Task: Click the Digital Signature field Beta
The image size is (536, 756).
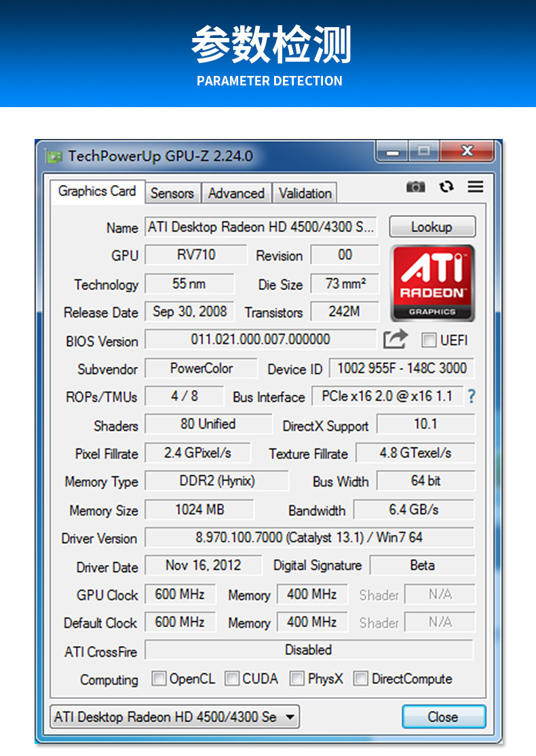Action: (x=423, y=565)
